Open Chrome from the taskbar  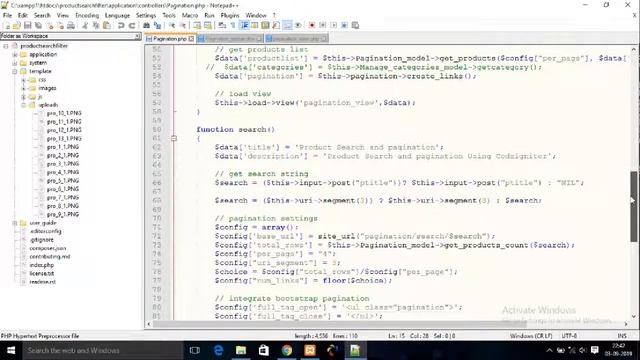(x=287, y=351)
